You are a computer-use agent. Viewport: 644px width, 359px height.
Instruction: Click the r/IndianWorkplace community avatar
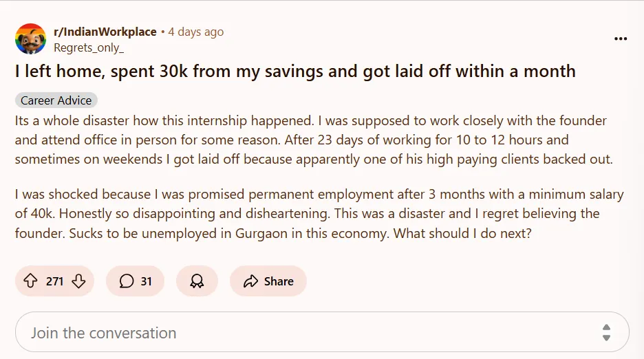pyautogui.click(x=31, y=39)
